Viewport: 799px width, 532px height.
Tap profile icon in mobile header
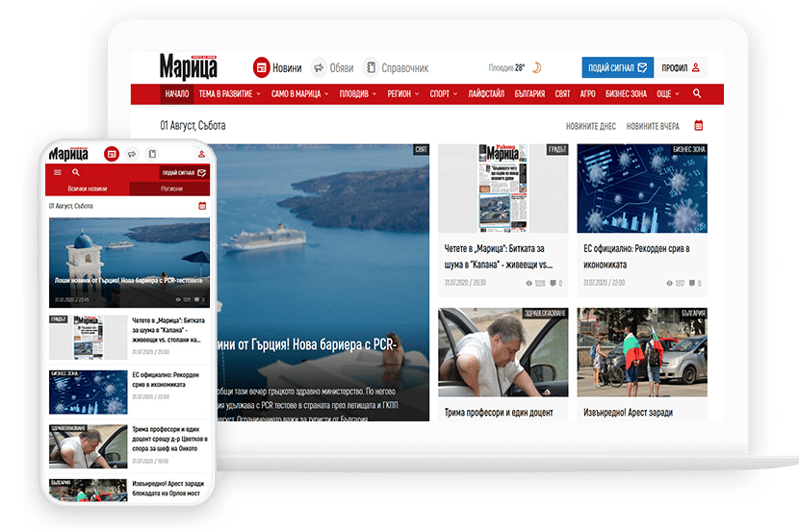pyautogui.click(x=202, y=154)
